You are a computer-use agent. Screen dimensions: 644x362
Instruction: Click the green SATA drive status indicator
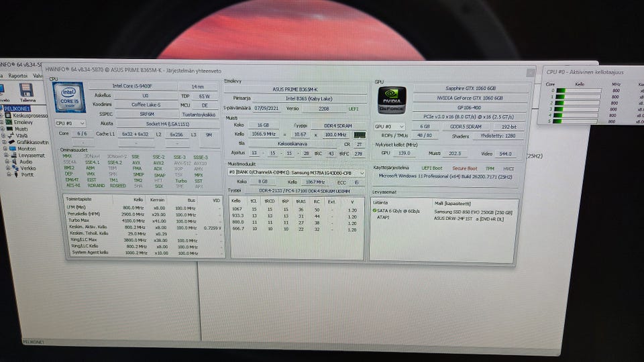click(x=374, y=211)
